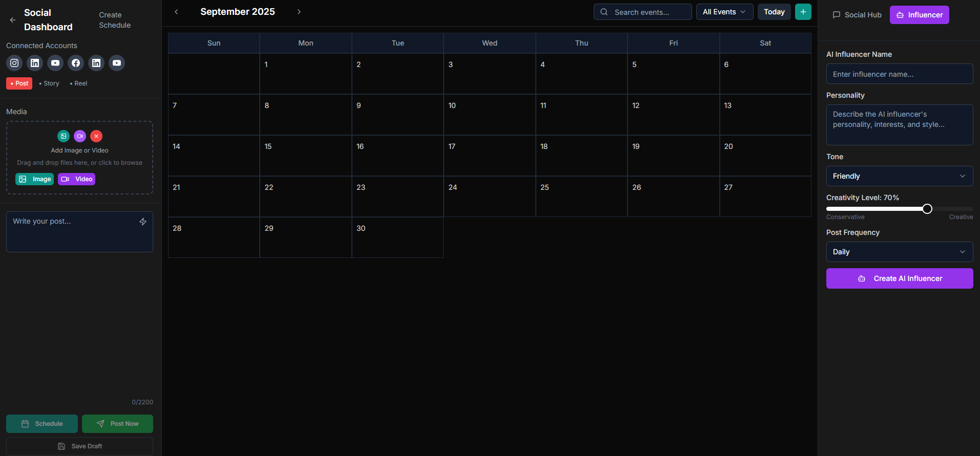Switch to the Social Hub tab
The width and height of the screenshot is (980, 456).
[x=857, y=15]
